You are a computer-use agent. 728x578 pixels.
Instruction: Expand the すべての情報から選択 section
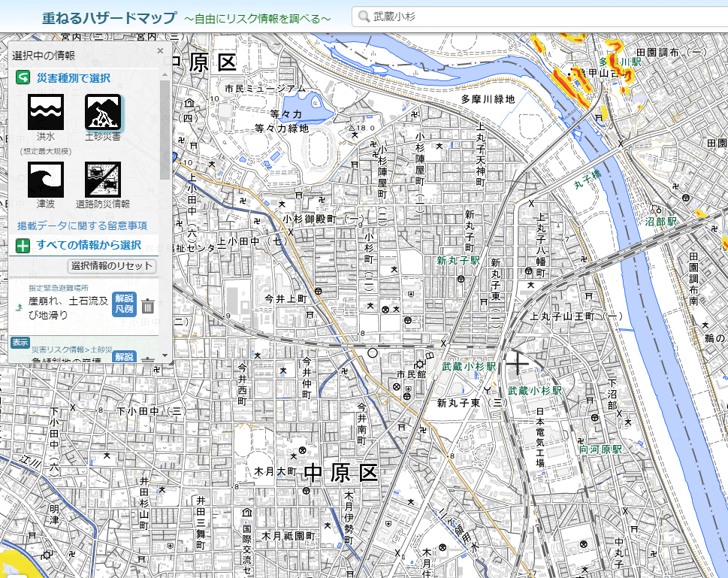tap(89, 245)
